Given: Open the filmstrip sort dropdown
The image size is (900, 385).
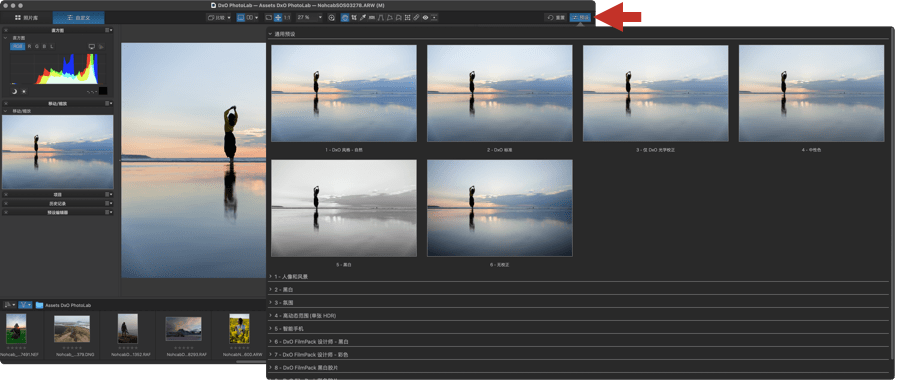Looking at the screenshot, I should tap(10, 305).
